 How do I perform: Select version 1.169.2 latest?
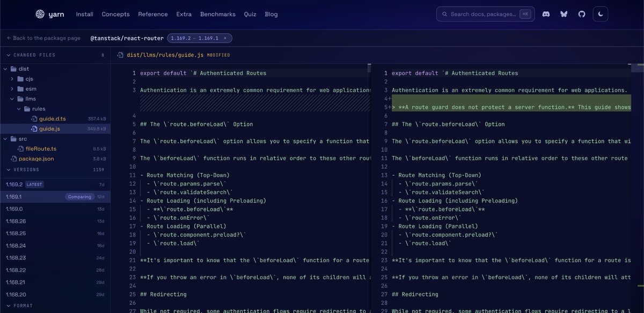[55, 184]
